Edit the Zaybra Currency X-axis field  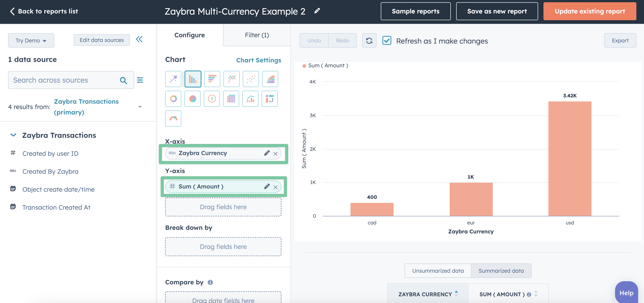[x=267, y=153]
